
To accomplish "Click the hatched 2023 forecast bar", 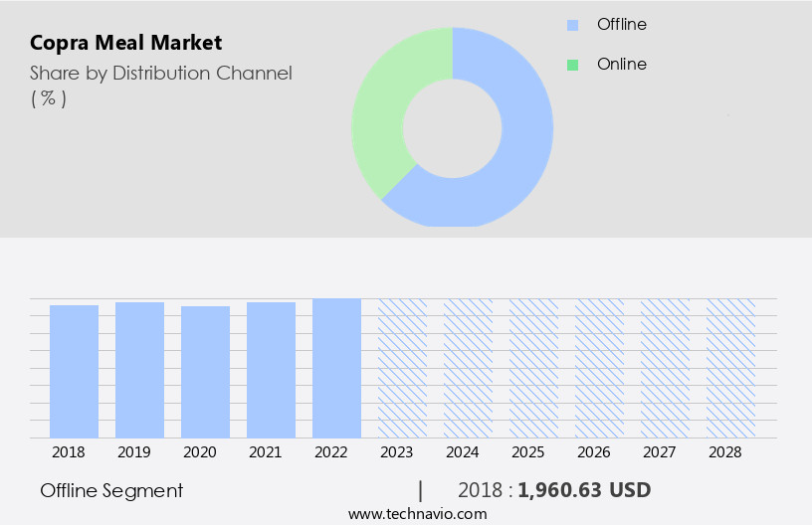I will pyautogui.click(x=402, y=368).
